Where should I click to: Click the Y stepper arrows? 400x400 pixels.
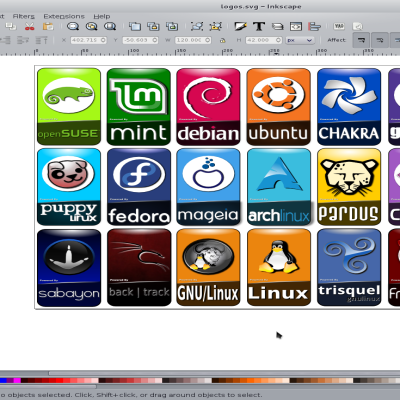point(155,40)
